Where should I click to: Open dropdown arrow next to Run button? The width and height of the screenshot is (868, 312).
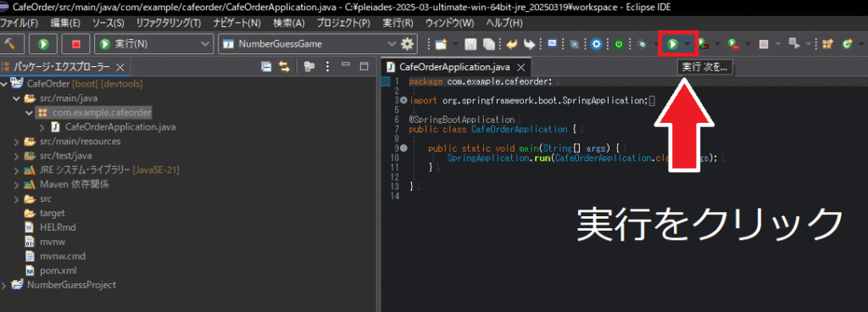[687, 44]
